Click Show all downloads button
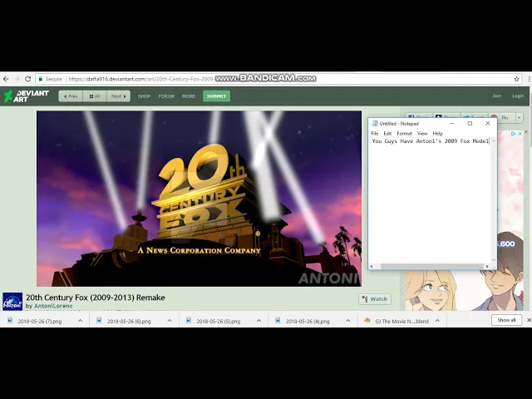Screen dimensions: 532x399 coord(506,320)
